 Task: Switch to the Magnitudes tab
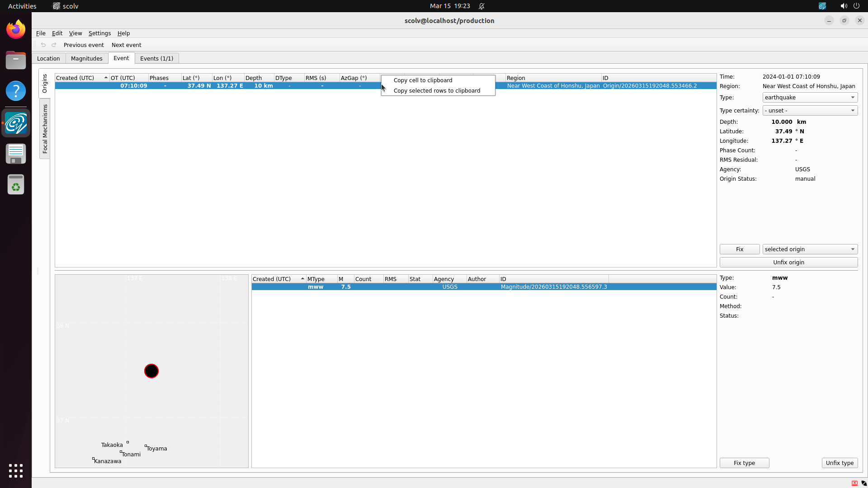[x=87, y=59]
